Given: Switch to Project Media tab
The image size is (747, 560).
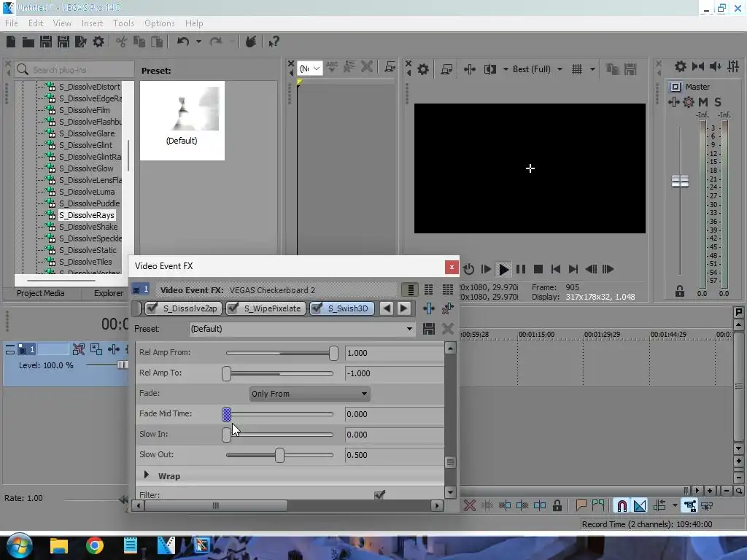Looking at the screenshot, I should (x=41, y=293).
